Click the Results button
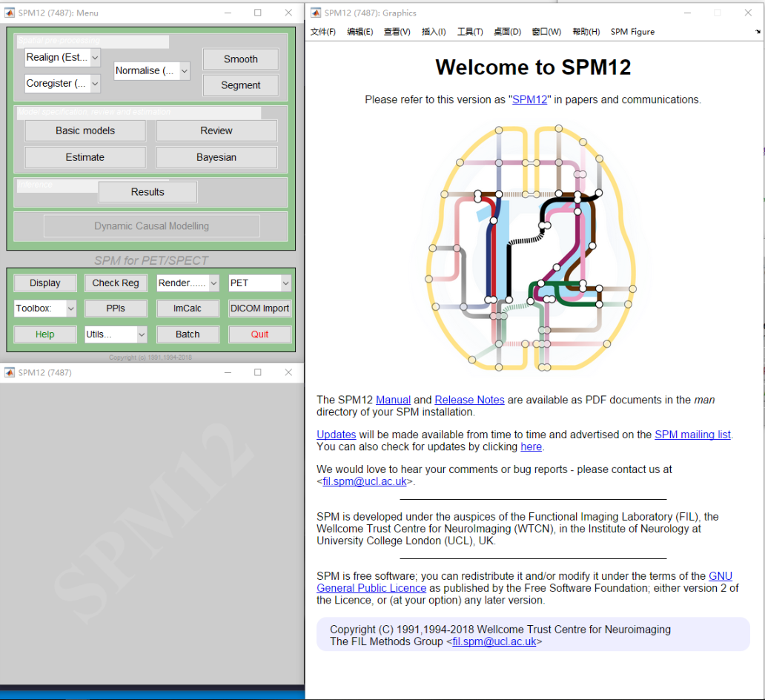This screenshot has height=700, width=765. click(147, 191)
